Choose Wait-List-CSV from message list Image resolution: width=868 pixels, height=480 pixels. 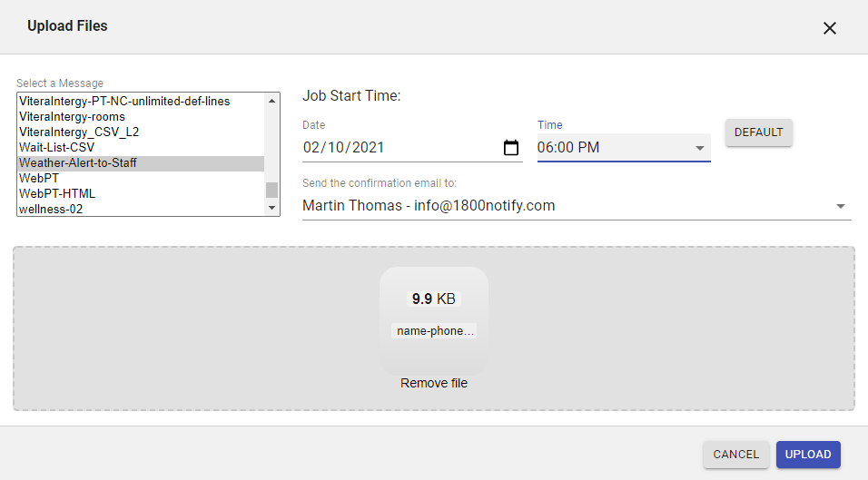pos(57,148)
